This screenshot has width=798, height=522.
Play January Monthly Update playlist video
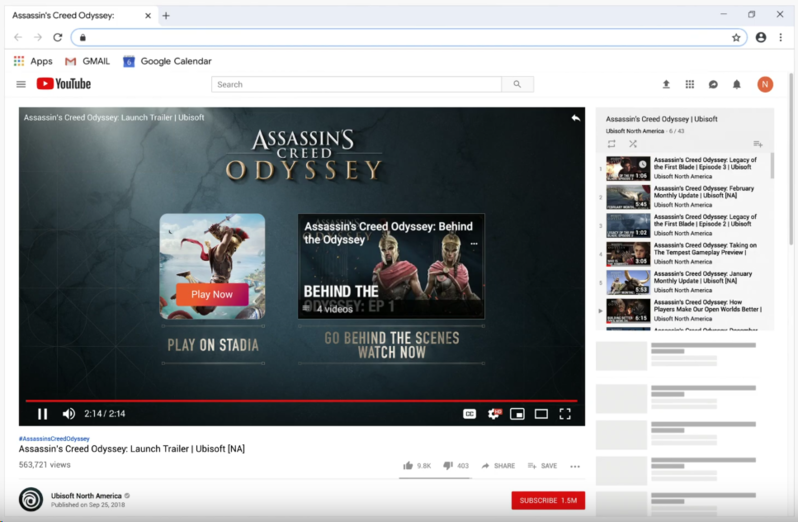click(x=683, y=282)
